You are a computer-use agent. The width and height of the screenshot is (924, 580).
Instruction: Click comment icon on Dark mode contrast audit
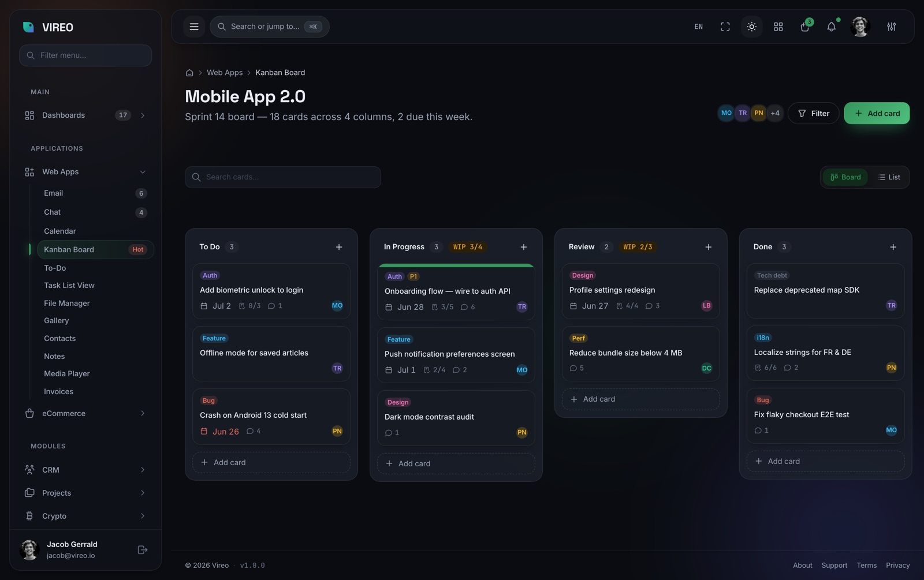pos(388,433)
